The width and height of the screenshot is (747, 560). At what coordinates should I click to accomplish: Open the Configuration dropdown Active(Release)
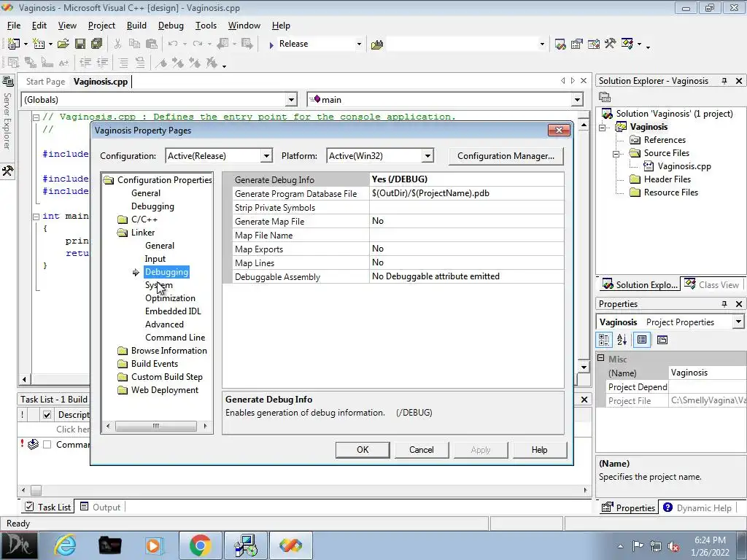(266, 156)
